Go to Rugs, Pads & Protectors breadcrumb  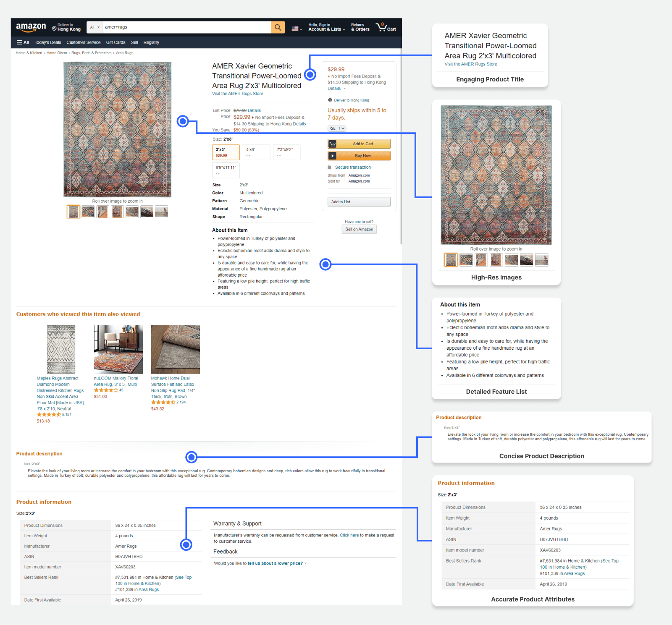pos(92,53)
